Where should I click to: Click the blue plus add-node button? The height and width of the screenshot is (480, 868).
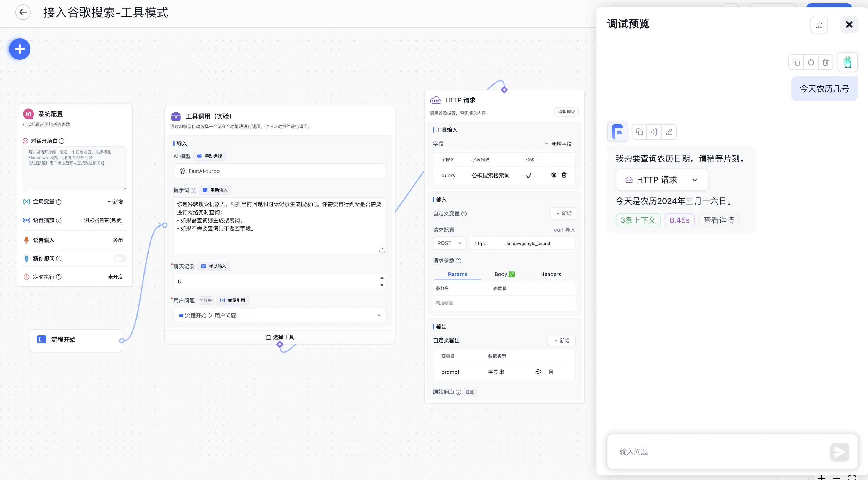pos(20,49)
